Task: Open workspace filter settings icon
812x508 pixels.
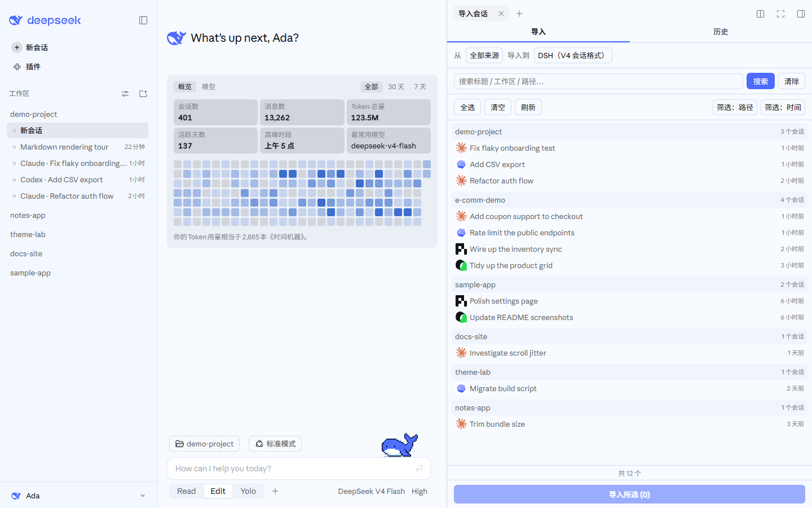Action: click(x=125, y=94)
